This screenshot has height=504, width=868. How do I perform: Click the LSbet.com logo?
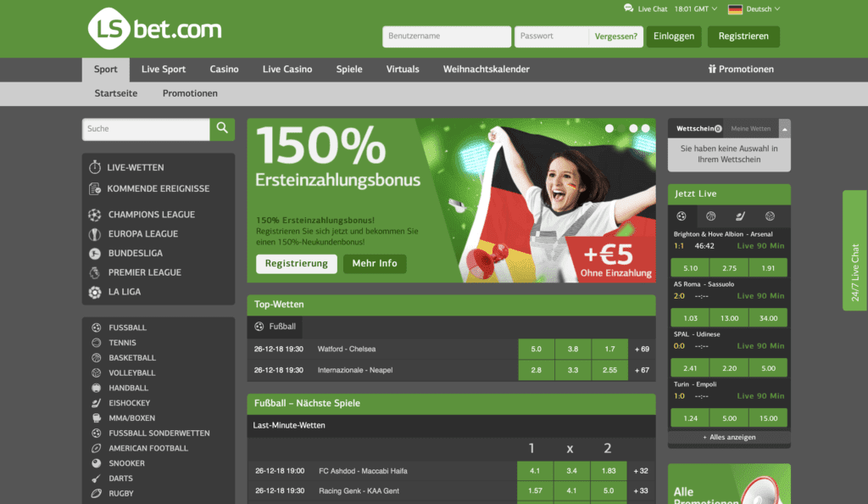tap(154, 29)
